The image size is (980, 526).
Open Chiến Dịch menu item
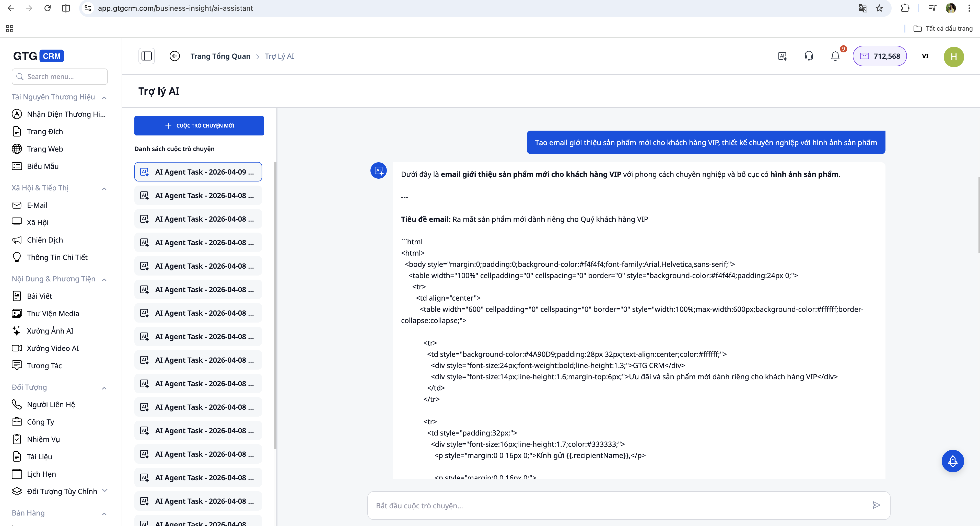point(45,240)
